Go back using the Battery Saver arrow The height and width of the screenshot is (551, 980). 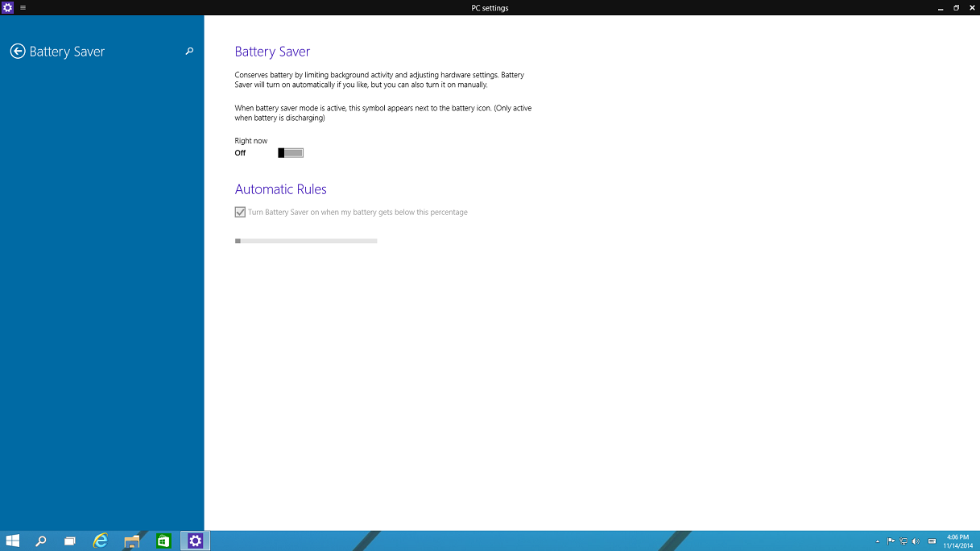(18, 52)
